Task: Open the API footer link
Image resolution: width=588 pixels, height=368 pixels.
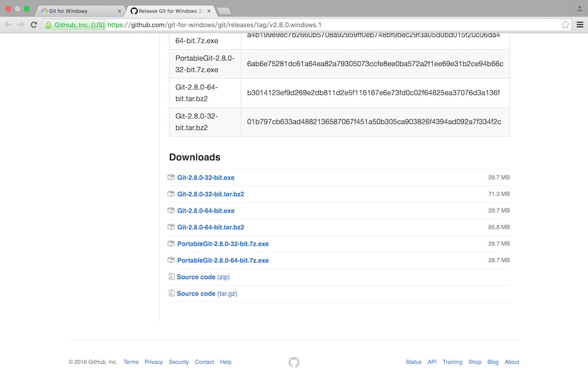Action: pos(432,362)
